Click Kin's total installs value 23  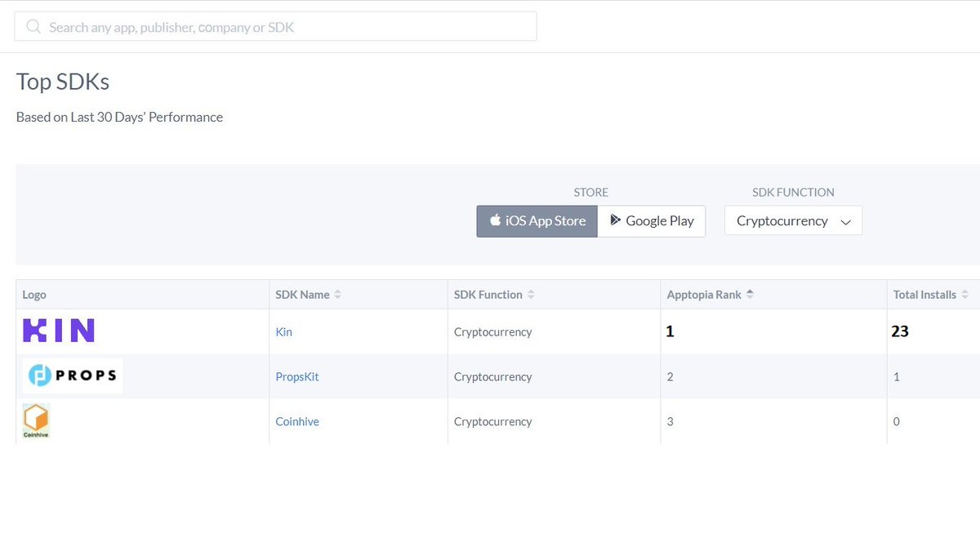coord(901,331)
